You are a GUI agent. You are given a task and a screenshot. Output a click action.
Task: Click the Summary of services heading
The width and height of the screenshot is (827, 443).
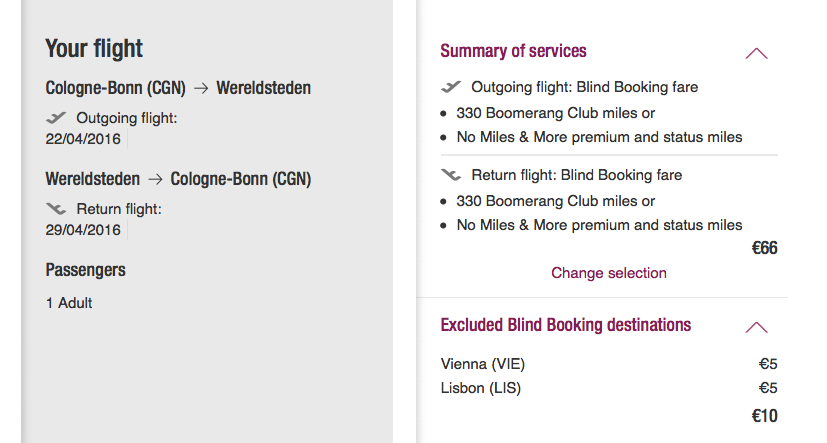click(513, 51)
